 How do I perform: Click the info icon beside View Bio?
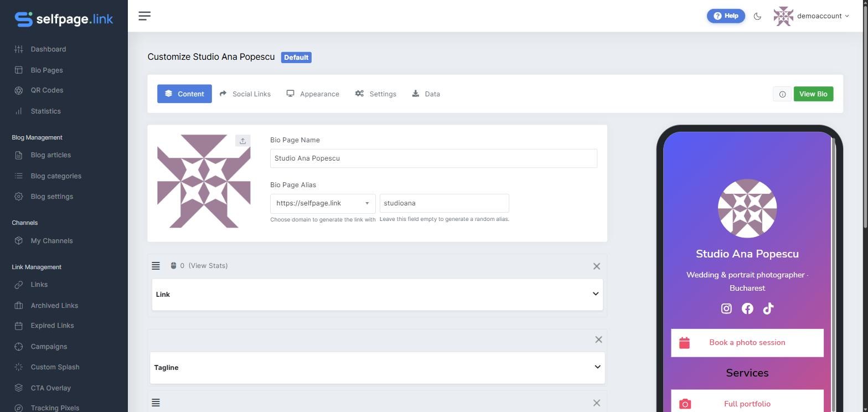pos(782,94)
